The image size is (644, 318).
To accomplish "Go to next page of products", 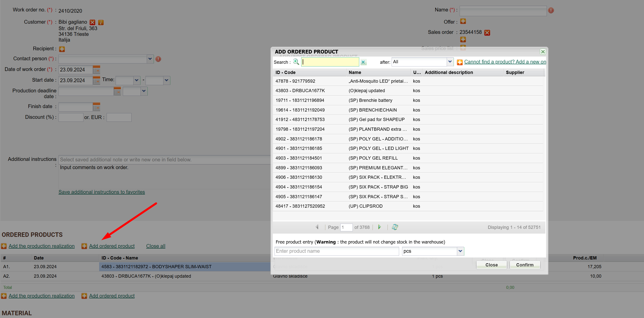I will pyautogui.click(x=379, y=227).
